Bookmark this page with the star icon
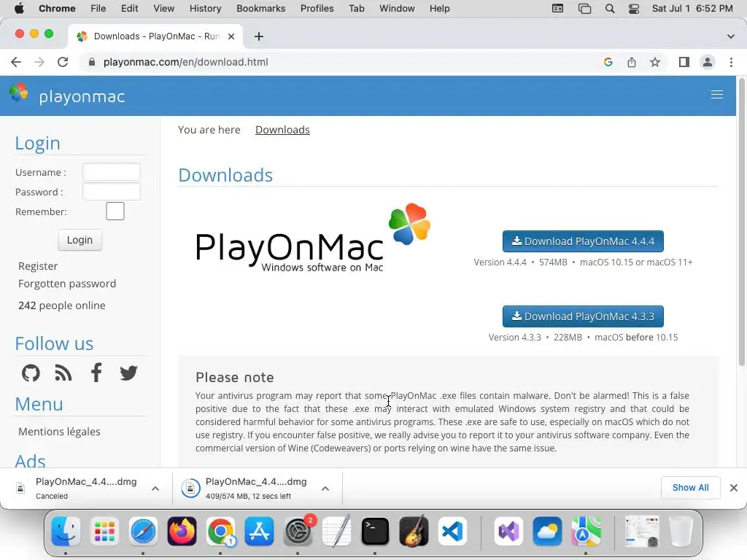Viewport: 747px width, 560px height. pos(655,62)
